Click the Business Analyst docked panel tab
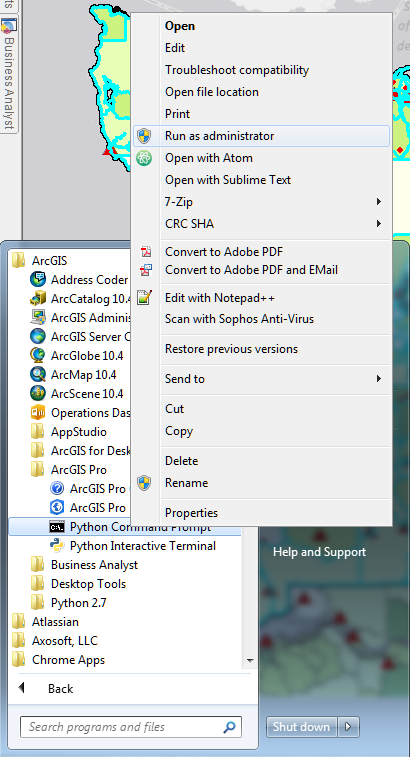410x757 pixels. pos(9,74)
